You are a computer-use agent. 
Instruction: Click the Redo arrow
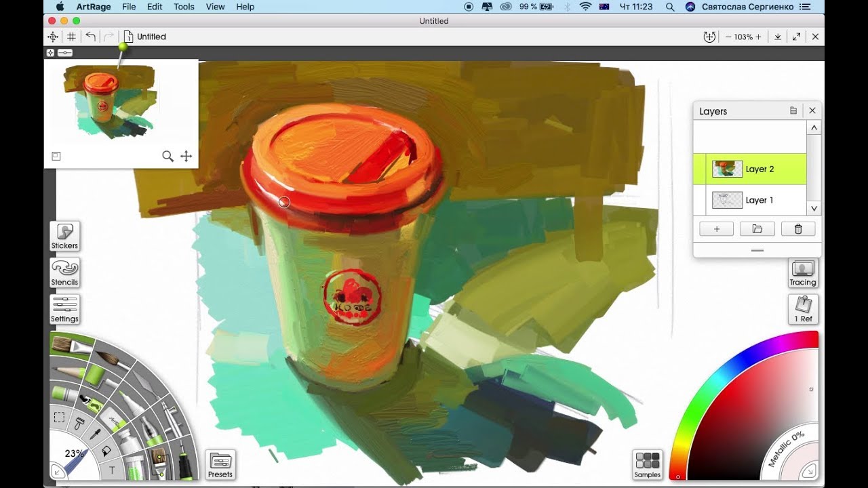pos(108,36)
